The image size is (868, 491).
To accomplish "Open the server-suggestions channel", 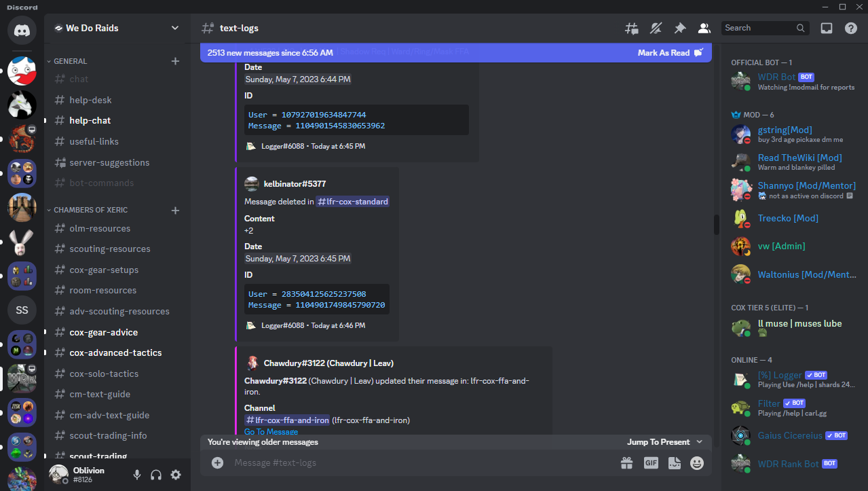I will point(117,162).
